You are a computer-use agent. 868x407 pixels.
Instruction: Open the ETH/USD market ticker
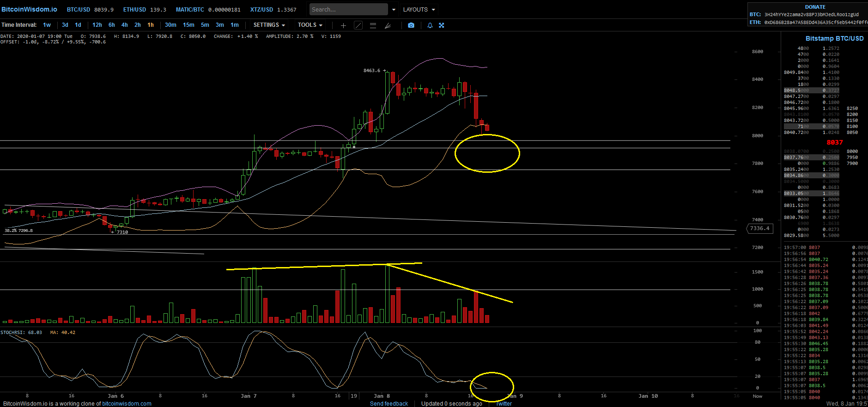tap(145, 10)
